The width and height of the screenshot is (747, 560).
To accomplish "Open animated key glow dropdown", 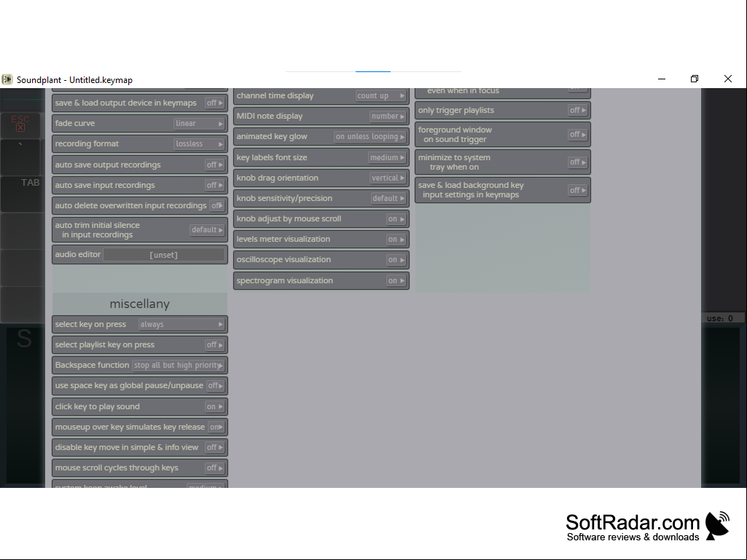I will pos(369,137).
